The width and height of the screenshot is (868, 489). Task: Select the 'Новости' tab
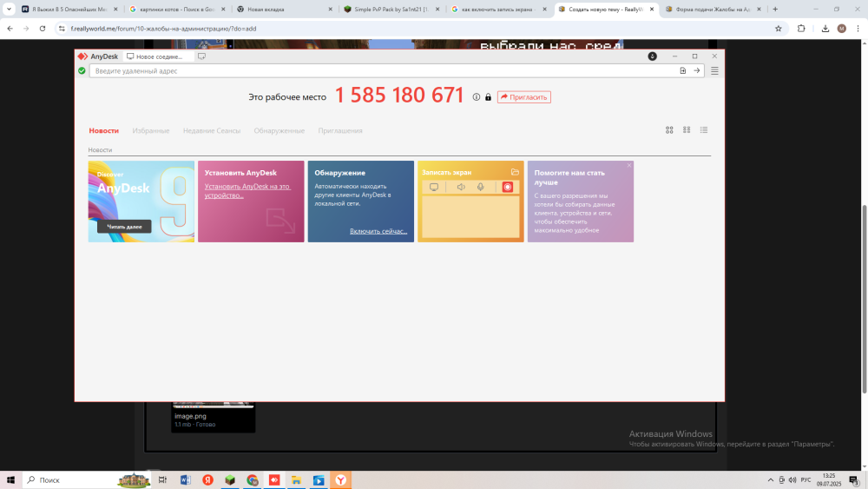click(104, 130)
